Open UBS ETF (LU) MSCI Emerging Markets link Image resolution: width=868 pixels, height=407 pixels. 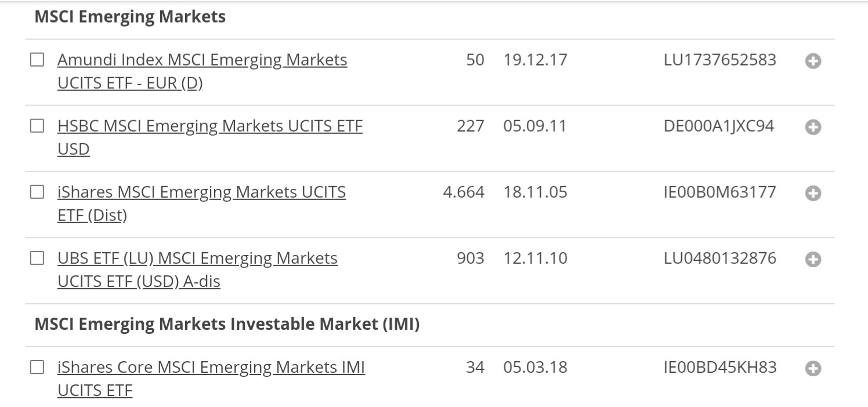tap(197, 259)
